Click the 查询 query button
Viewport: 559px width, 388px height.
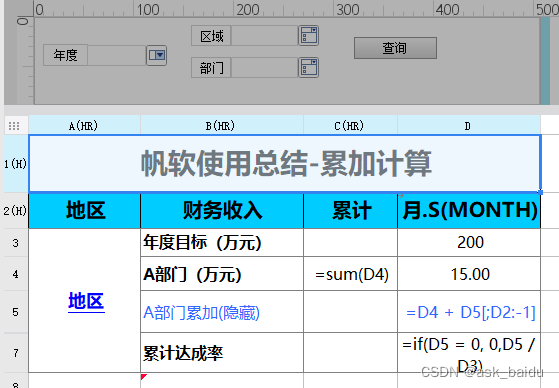(395, 48)
